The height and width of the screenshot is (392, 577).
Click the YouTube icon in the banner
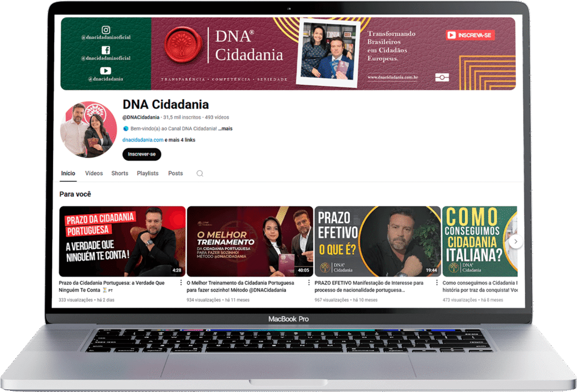105,70
